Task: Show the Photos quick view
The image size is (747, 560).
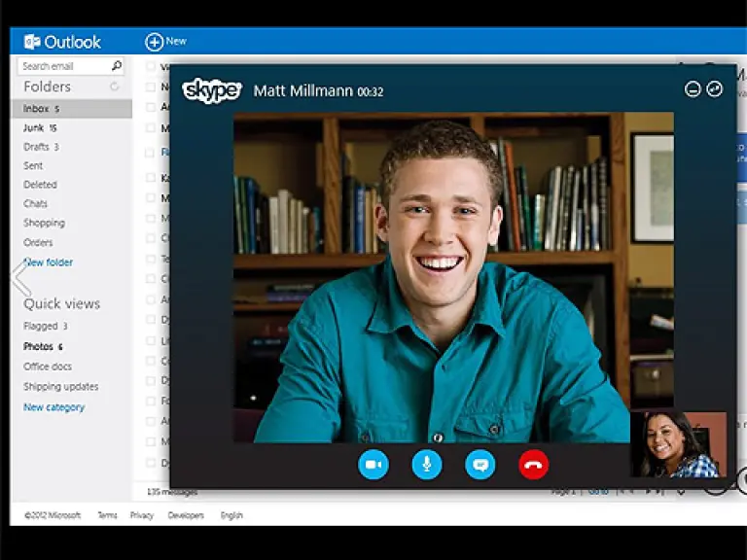Action: pyautogui.click(x=38, y=347)
